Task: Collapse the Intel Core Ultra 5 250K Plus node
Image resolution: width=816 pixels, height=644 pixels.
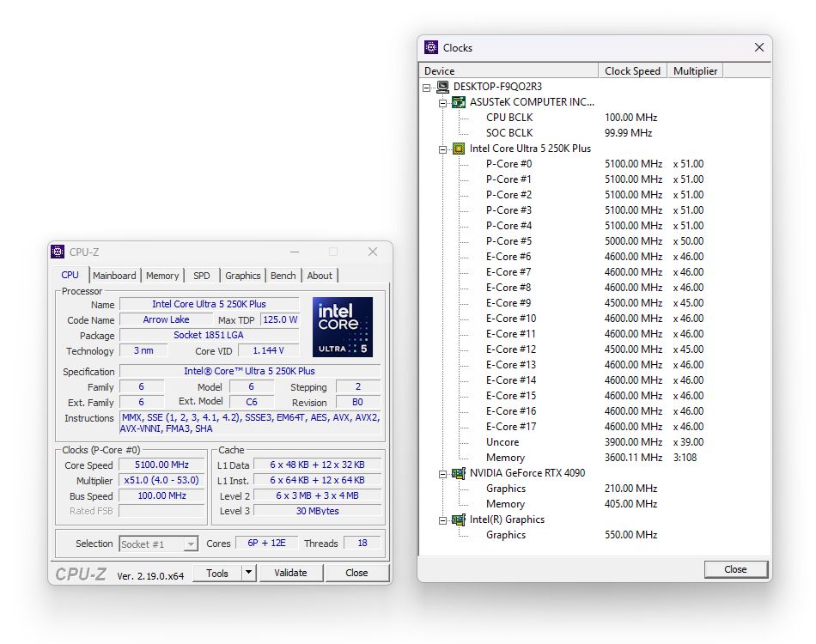Action: pyautogui.click(x=443, y=149)
